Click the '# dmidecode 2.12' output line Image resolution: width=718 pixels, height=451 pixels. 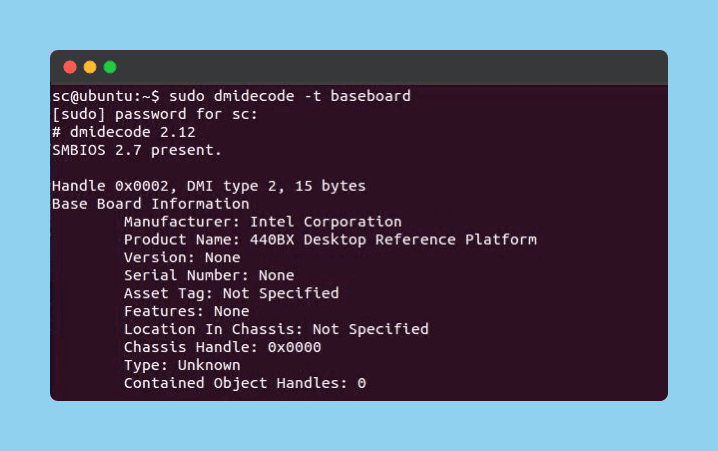pos(110,132)
